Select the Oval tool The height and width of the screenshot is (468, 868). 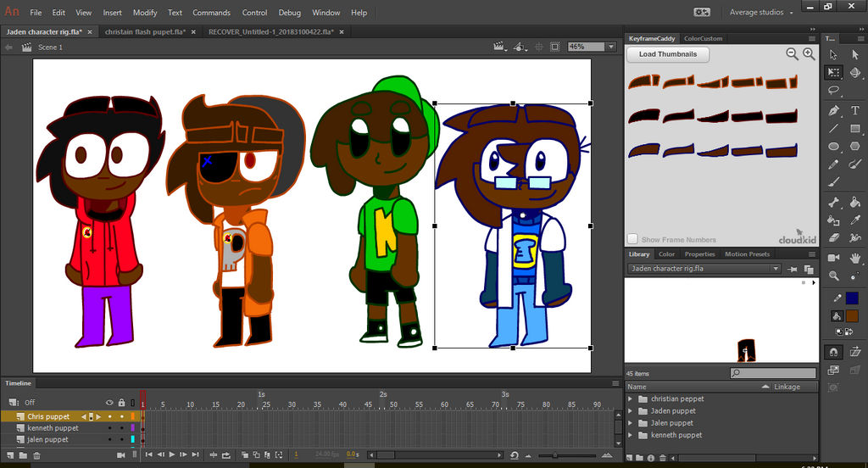tap(833, 146)
